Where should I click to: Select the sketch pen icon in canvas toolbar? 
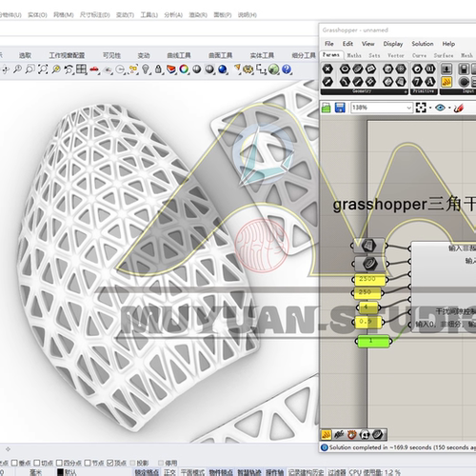[x=458, y=108]
